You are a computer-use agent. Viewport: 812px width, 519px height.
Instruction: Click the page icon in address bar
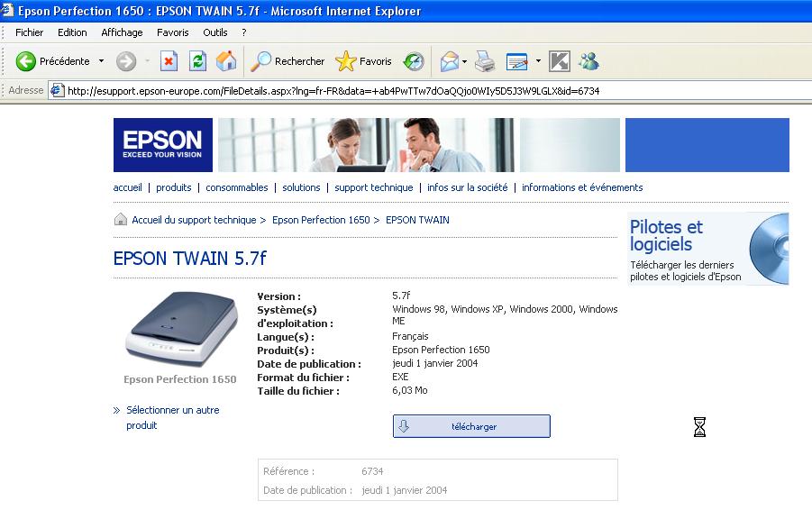click(57, 90)
